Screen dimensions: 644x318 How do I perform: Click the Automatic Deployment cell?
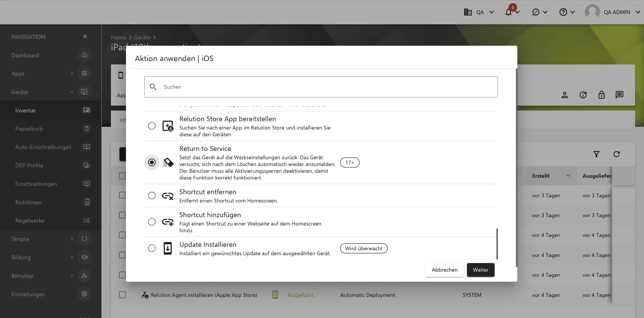[368, 295]
